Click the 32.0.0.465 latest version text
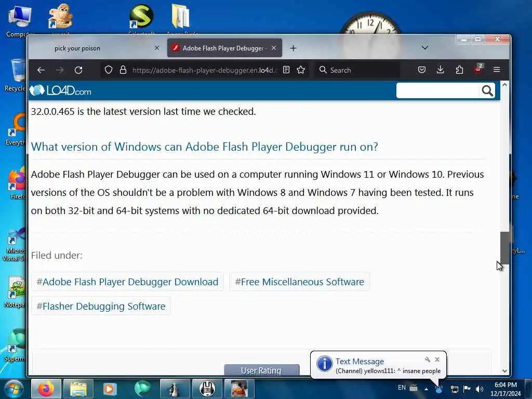Image resolution: width=532 pixels, height=399 pixels. coord(143,111)
